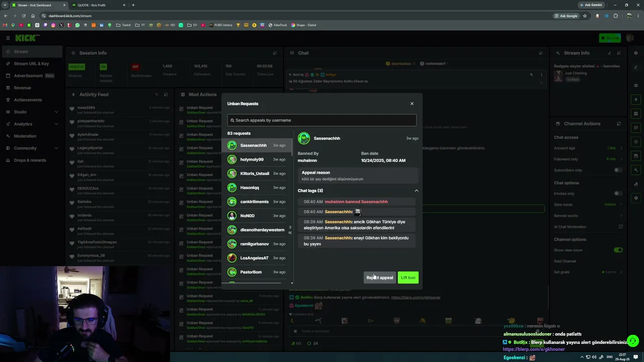The width and height of the screenshot is (644, 362).
Task: Click the Go Live button
Action: coord(610,38)
